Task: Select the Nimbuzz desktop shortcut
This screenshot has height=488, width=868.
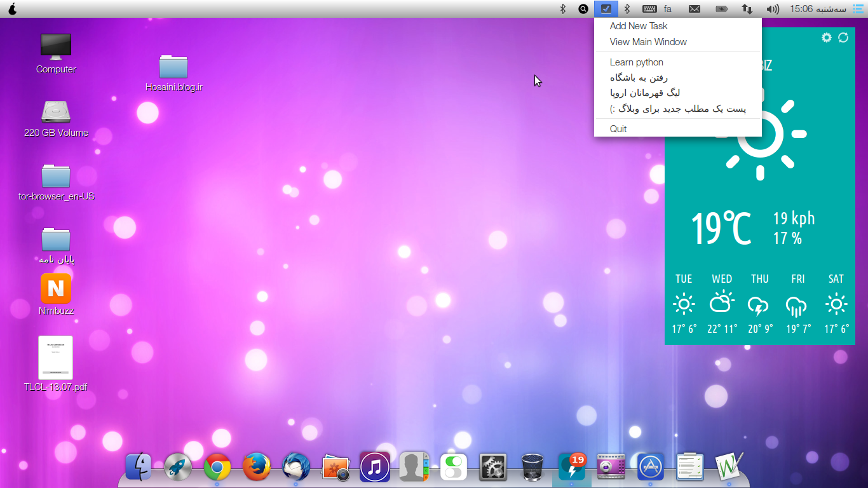Action: pyautogui.click(x=56, y=289)
